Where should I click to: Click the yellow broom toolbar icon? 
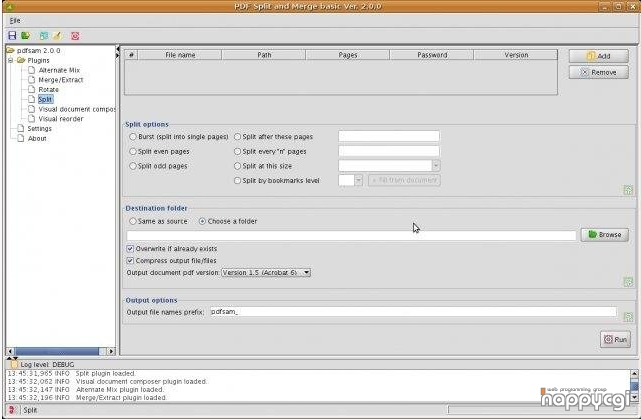56,36
